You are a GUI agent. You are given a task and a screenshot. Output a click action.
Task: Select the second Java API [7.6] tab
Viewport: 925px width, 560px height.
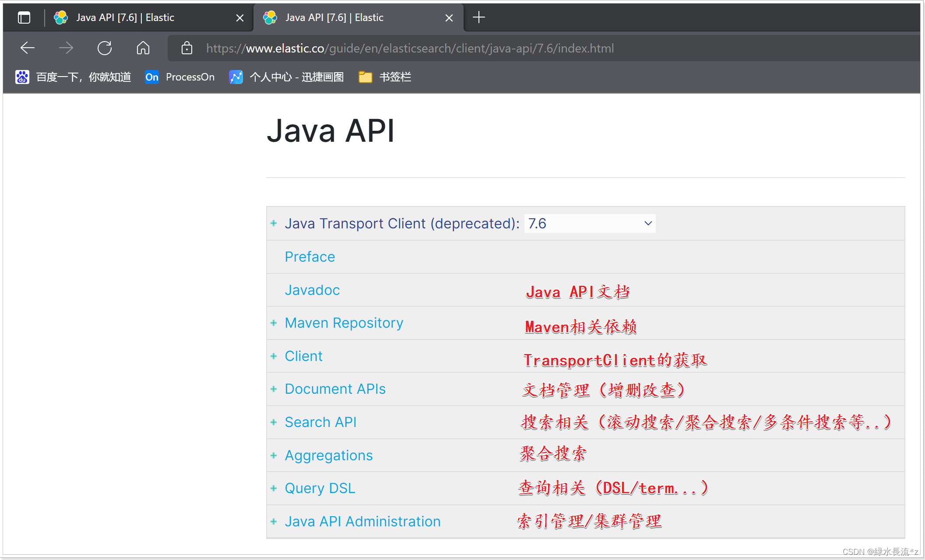[359, 17]
